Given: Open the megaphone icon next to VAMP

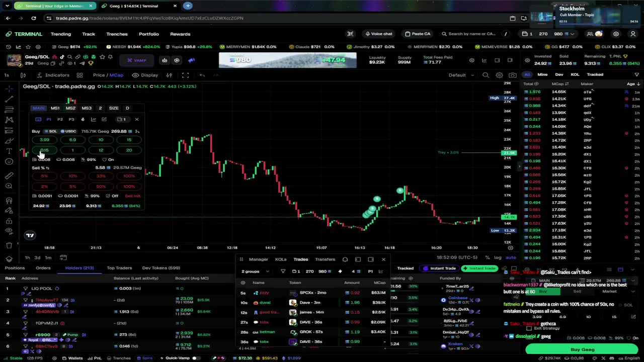Looking at the screenshot, I should (x=191, y=60).
